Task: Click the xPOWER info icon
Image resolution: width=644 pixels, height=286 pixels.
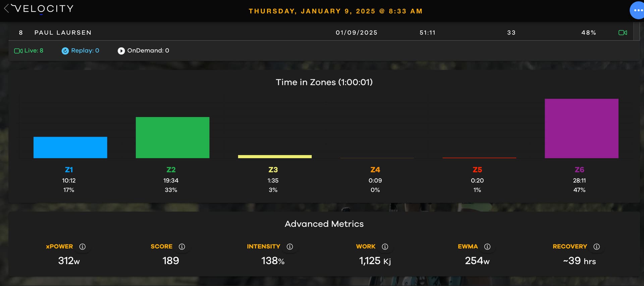Action: click(x=82, y=246)
